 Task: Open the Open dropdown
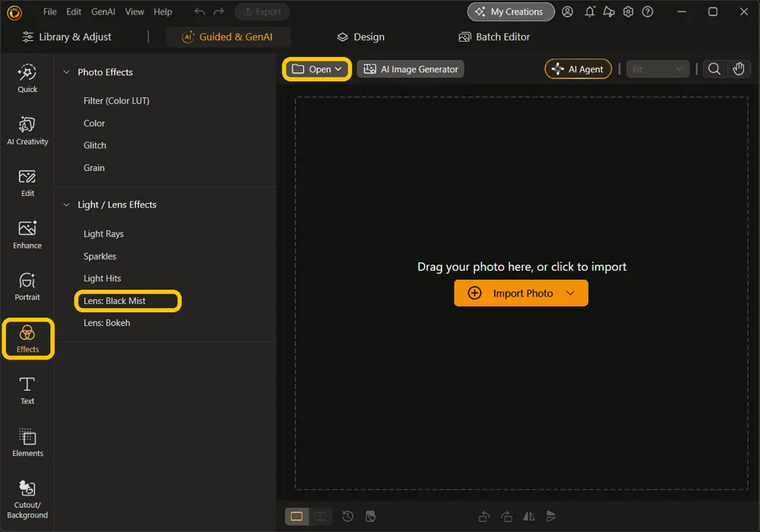[317, 69]
